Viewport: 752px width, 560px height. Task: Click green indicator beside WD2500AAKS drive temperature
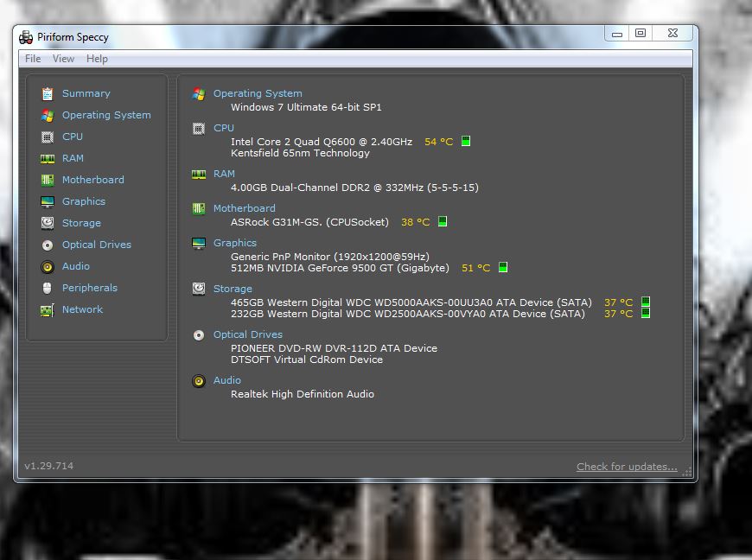coord(646,313)
